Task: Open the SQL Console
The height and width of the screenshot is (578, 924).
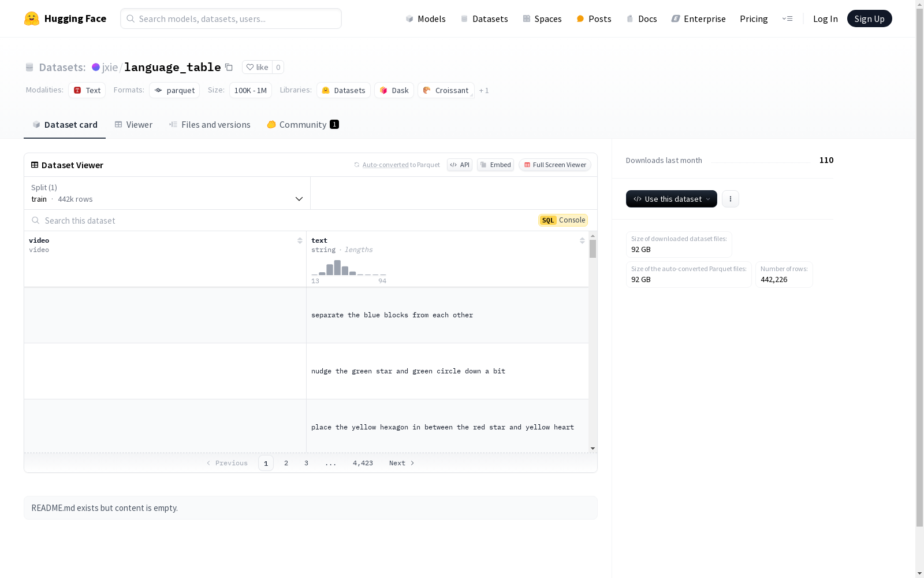Action: (x=563, y=220)
